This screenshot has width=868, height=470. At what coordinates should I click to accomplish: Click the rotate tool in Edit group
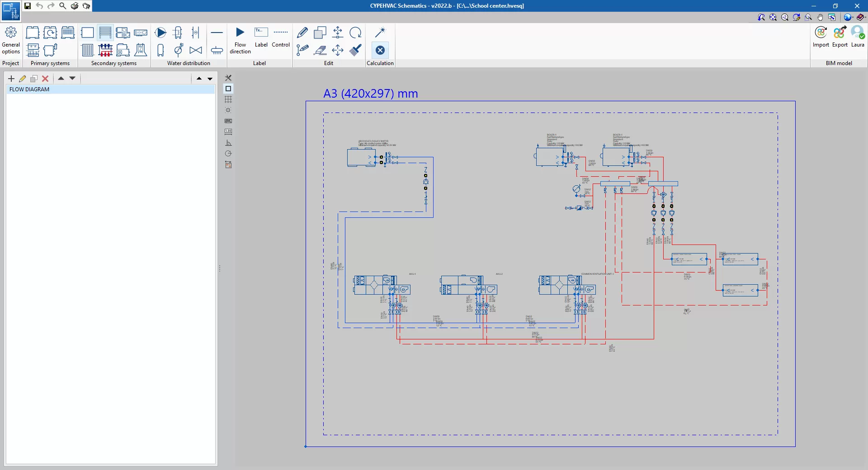[x=356, y=33]
